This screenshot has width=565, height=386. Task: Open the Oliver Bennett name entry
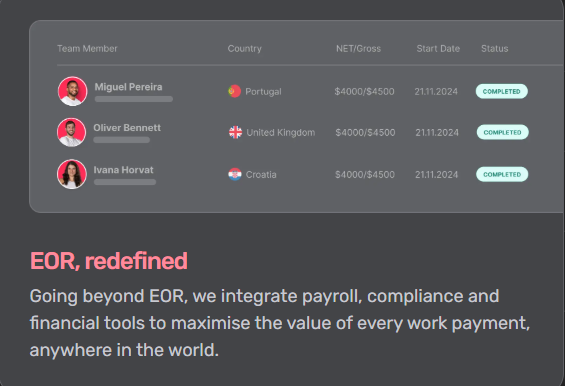pos(127,128)
